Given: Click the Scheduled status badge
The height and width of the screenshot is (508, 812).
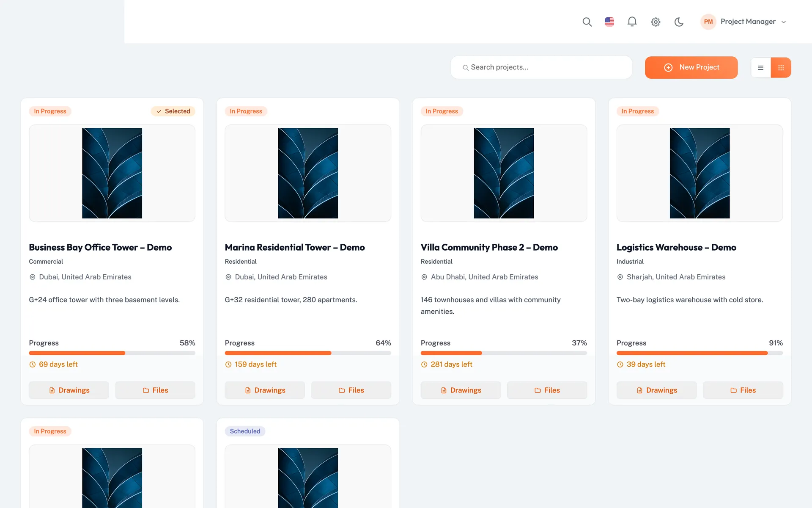Looking at the screenshot, I should click(245, 431).
